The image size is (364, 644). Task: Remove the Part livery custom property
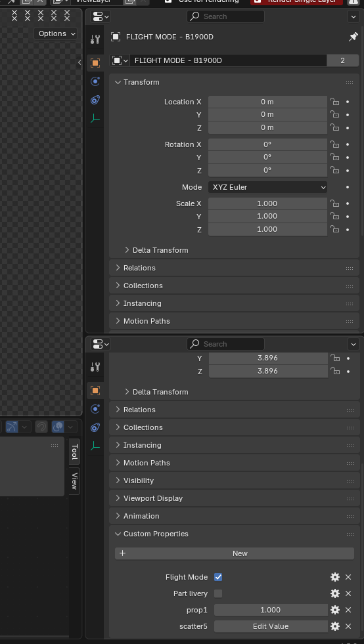point(348,593)
